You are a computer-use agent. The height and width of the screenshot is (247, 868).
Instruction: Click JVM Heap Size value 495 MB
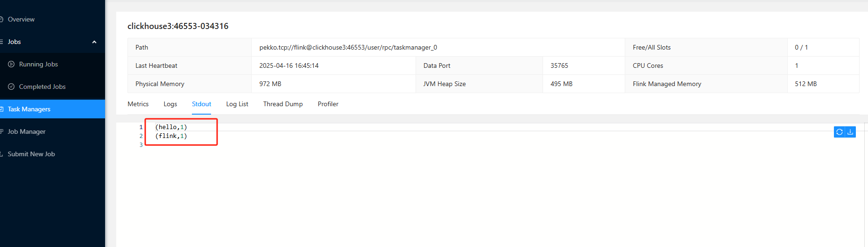coord(561,84)
